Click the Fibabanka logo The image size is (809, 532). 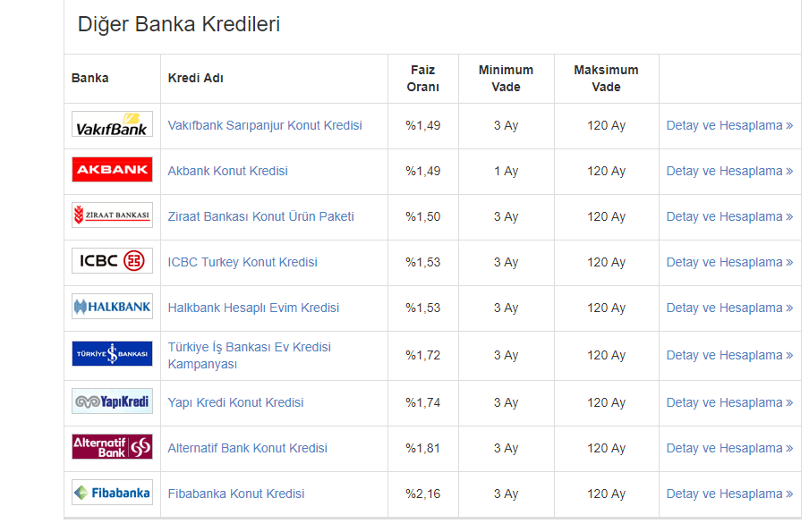(112, 493)
